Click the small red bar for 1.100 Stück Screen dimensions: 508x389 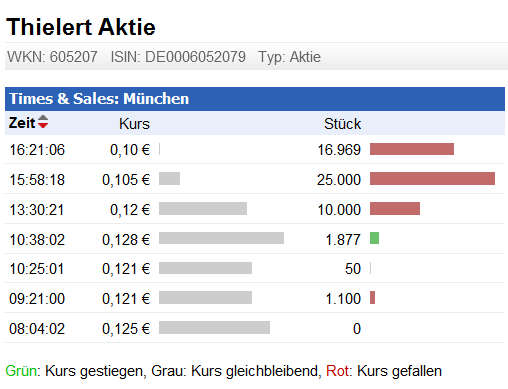coord(372,297)
